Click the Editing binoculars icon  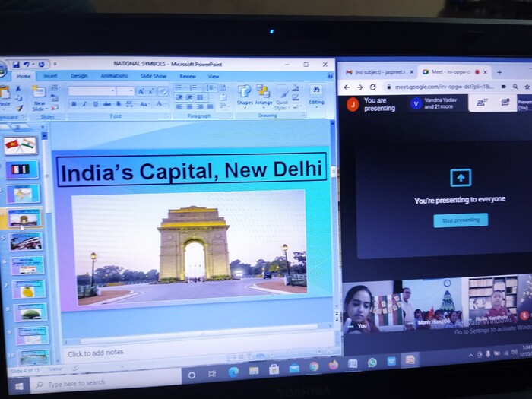coord(316,90)
